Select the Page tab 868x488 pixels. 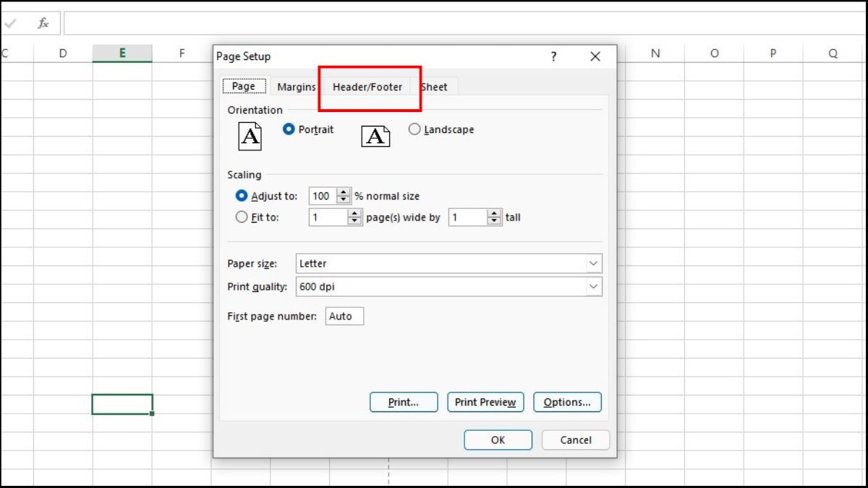coord(244,86)
